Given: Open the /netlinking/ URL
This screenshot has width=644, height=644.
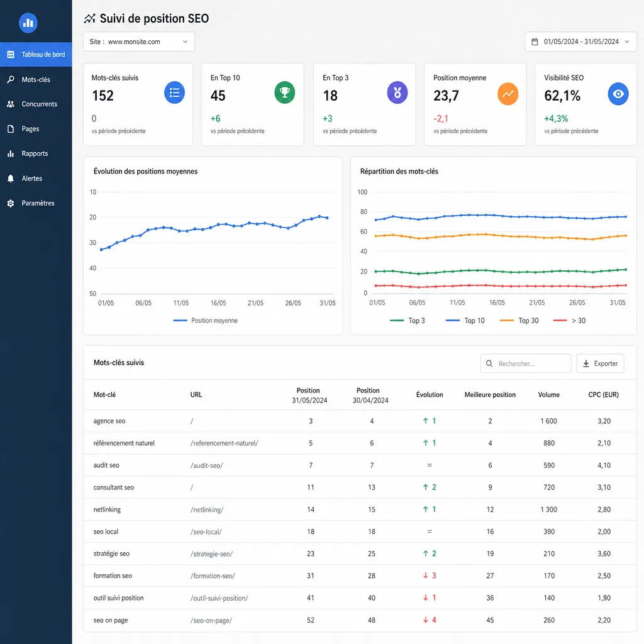Looking at the screenshot, I should [x=206, y=509].
